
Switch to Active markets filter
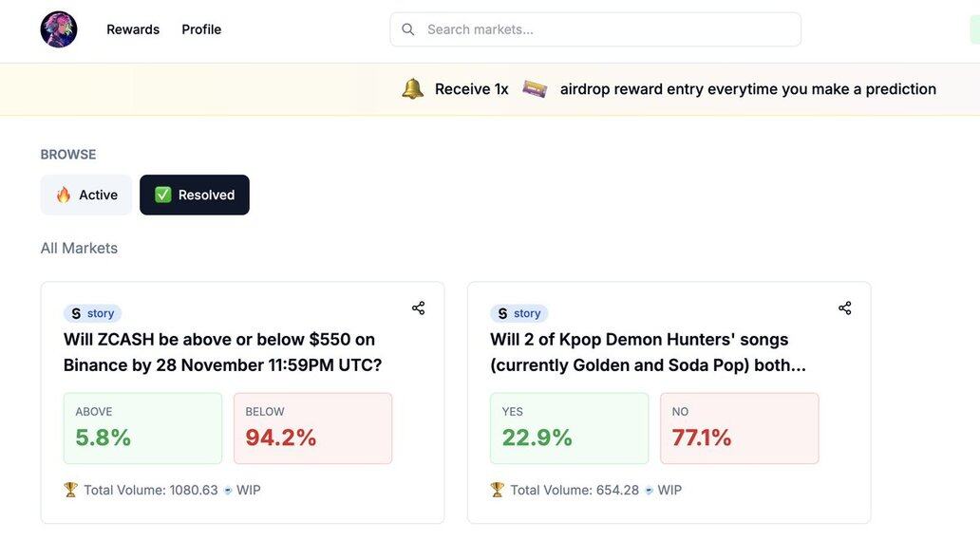(86, 195)
